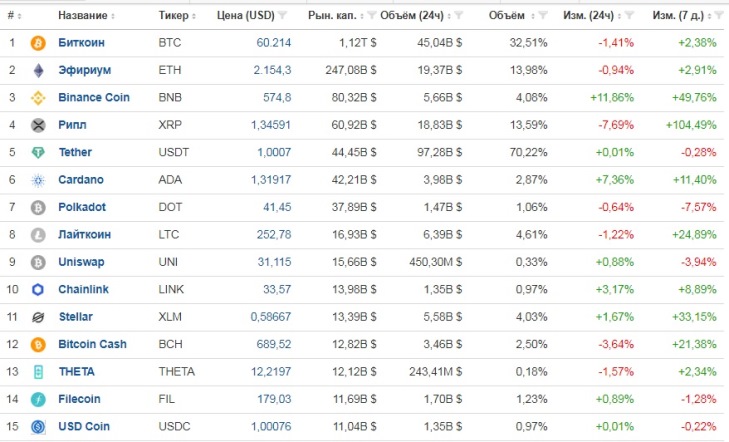Click Binance Coin price 574,8
The image size is (729, 442).
point(277,98)
